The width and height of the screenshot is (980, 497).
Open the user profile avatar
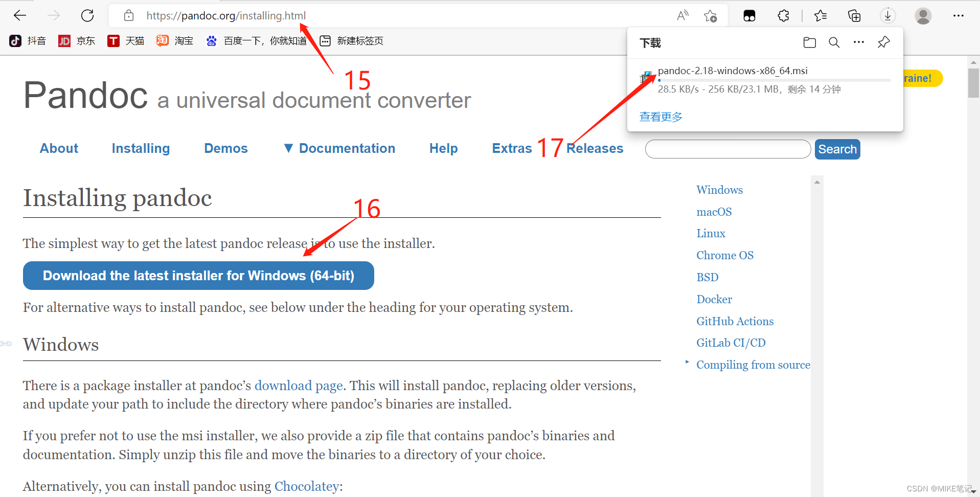coord(923,16)
